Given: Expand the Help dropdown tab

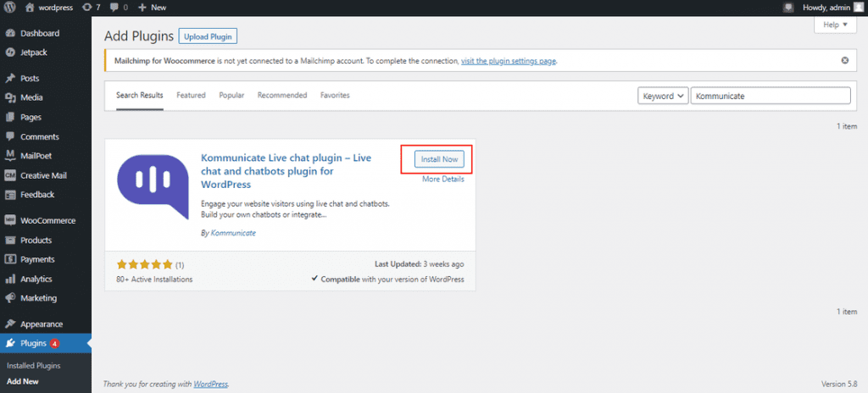Looking at the screenshot, I should (835, 25).
